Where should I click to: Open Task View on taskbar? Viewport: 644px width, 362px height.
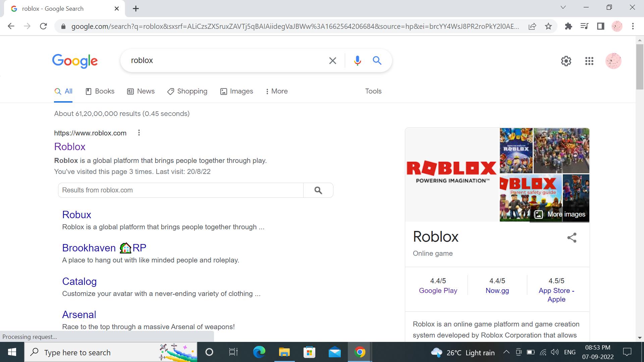(233, 352)
